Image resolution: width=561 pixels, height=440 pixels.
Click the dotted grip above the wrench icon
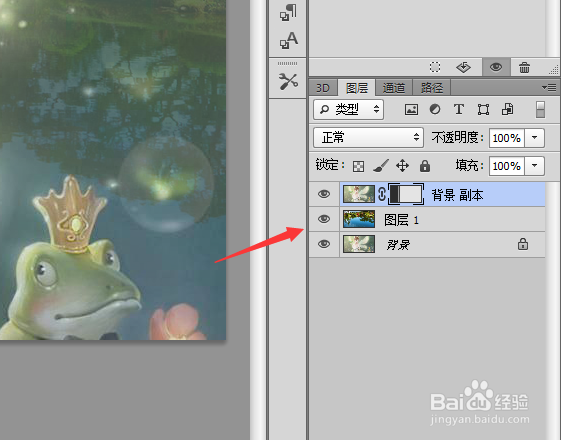pyautogui.click(x=287, y=63)
